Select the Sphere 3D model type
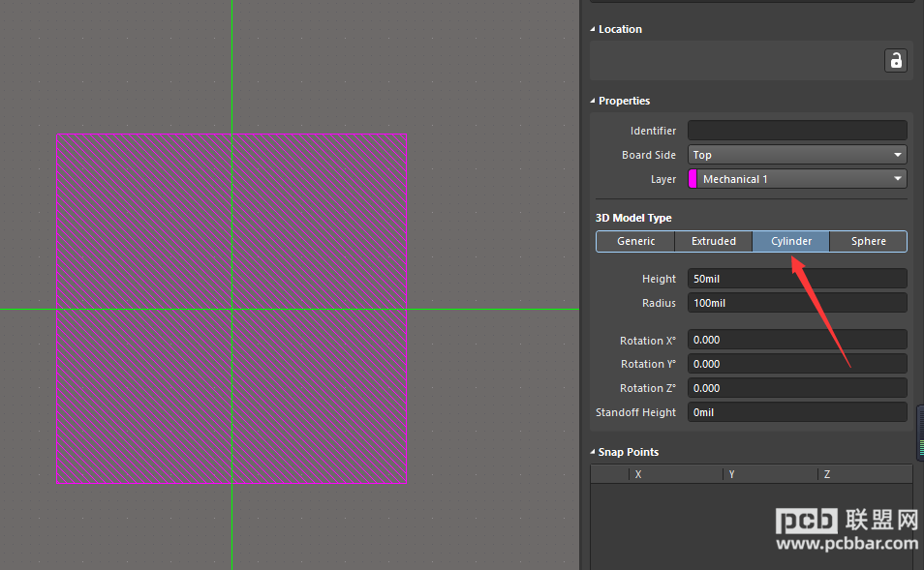Screen dimensions: 924x570 click(868, 241)
